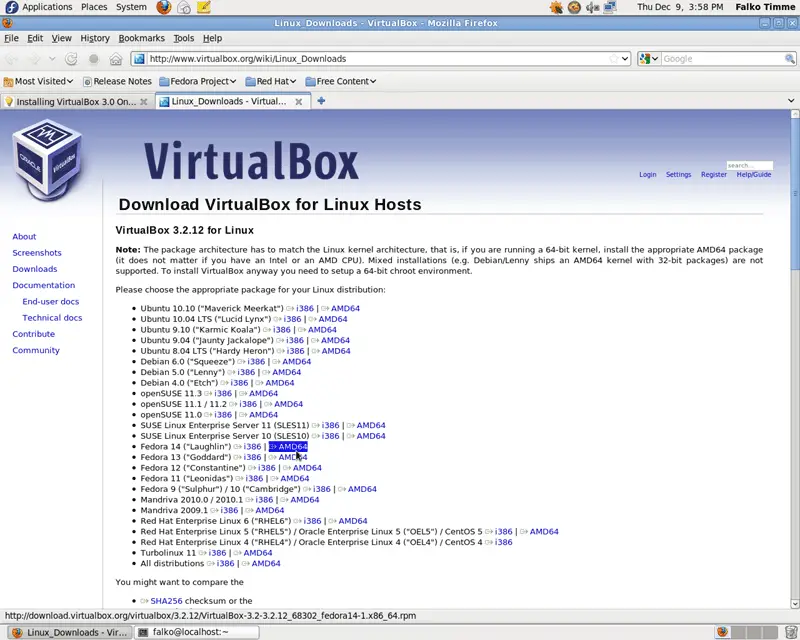The width and height of the screenshot is (800, 640).
Task: Open the search engine selector dropdown
Action: [x=649, y=59]
